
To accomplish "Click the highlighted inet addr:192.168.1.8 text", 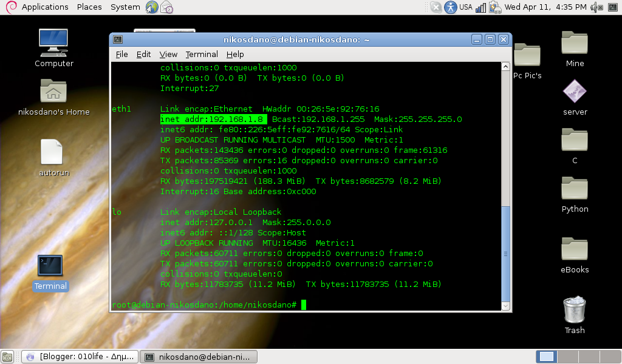I will (213, 120).
